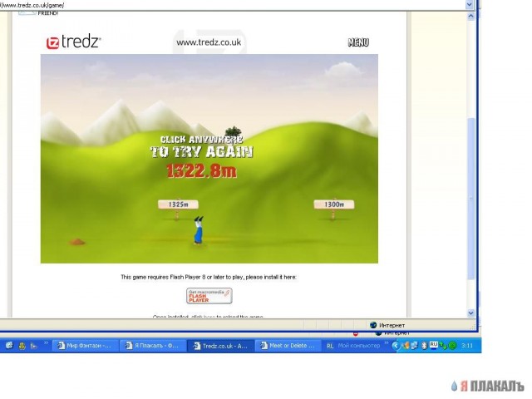Click the second quick launch icon
The width and height of the screenshot is (532, 399).
pos(22,346)
